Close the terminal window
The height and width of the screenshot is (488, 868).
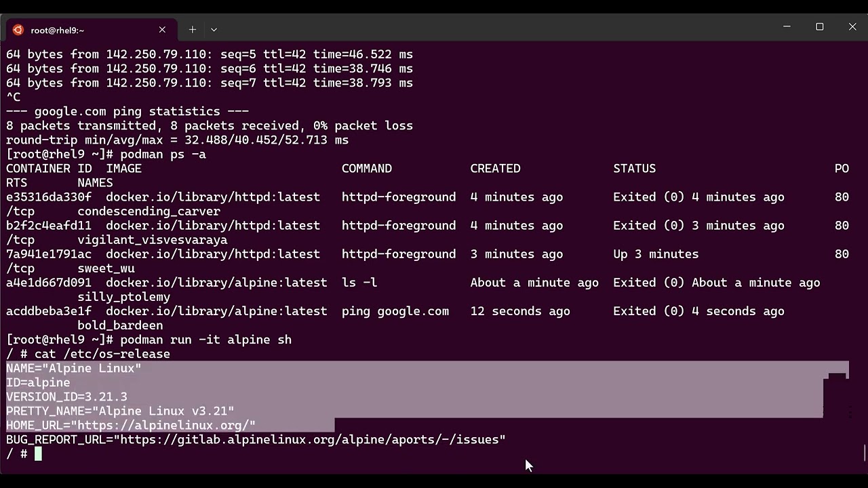pyautogui.click(x=852, y=26)
